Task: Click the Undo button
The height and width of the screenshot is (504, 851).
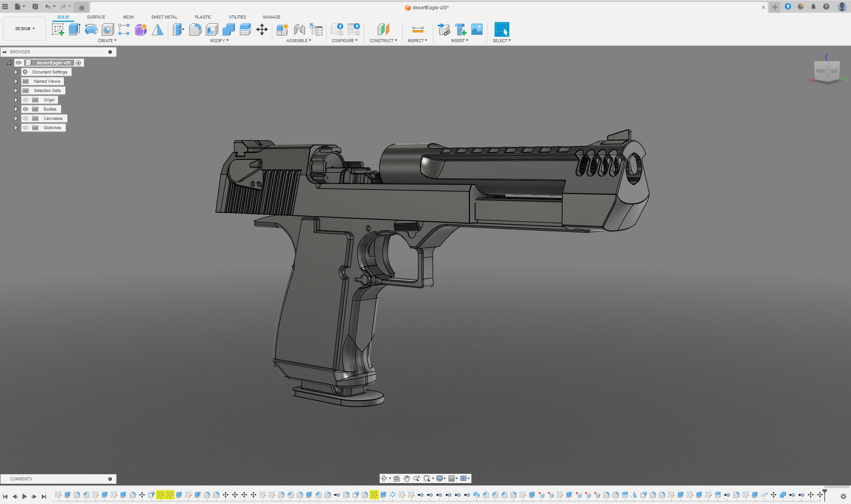Action: [48, 7]
